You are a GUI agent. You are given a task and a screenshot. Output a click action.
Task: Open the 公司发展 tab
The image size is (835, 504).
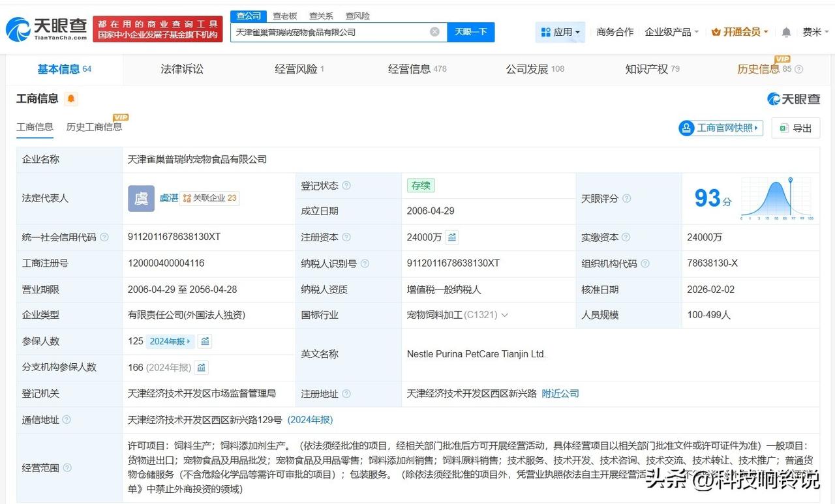click(535, 69)
